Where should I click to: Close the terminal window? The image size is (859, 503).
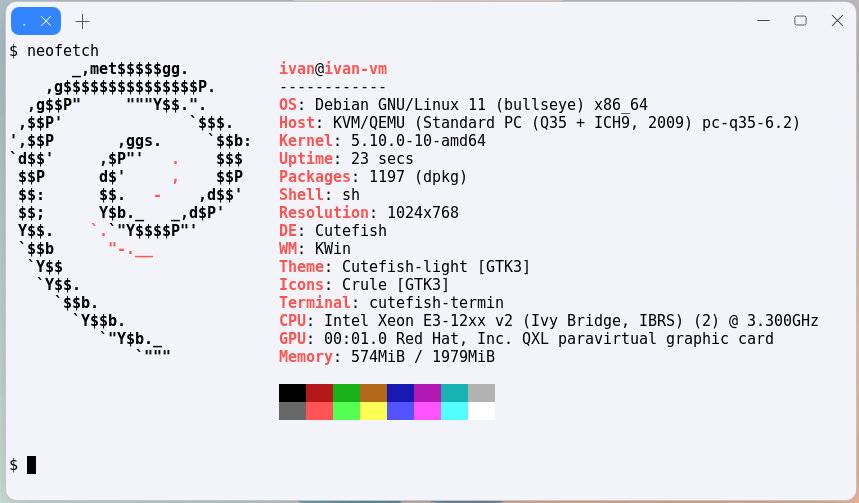point(837,20)
